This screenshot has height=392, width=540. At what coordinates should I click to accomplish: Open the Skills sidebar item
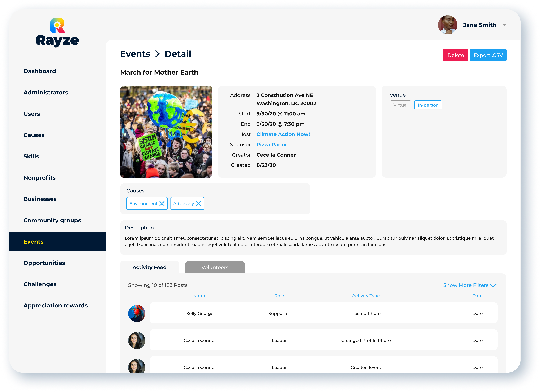pyautogui.click(x=31, y=156)
